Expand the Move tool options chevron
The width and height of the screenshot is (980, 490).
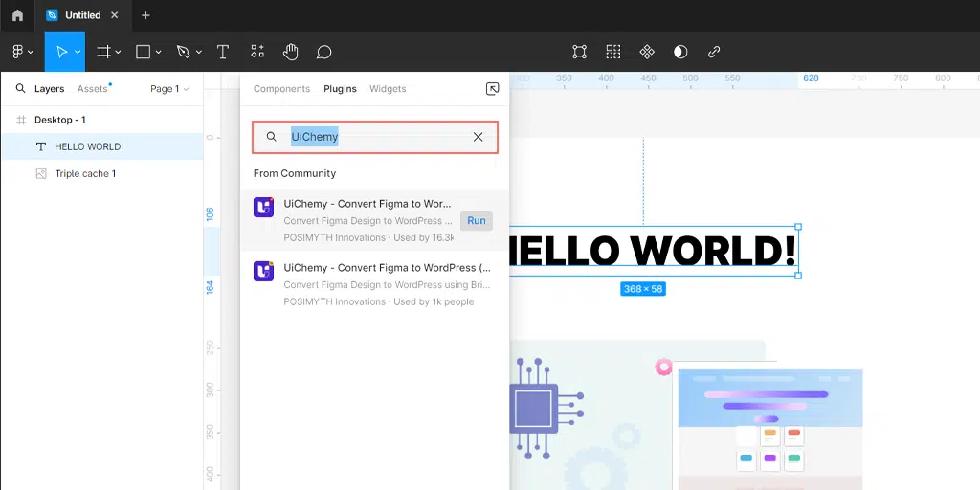pyautogui.click(x=78, y=52)
